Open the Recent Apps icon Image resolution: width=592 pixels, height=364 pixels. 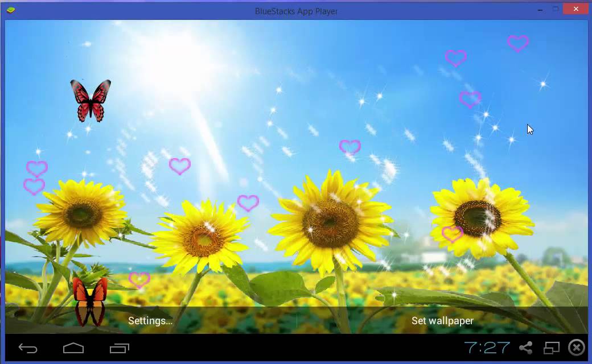tap(119, 349)
